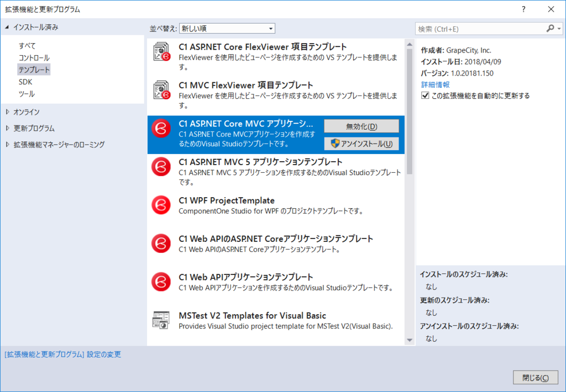Click the C1 ASP.NET MVC 5 template icon
The width and height of the screenshot is (566, 392).
click(x=161, y=167)
